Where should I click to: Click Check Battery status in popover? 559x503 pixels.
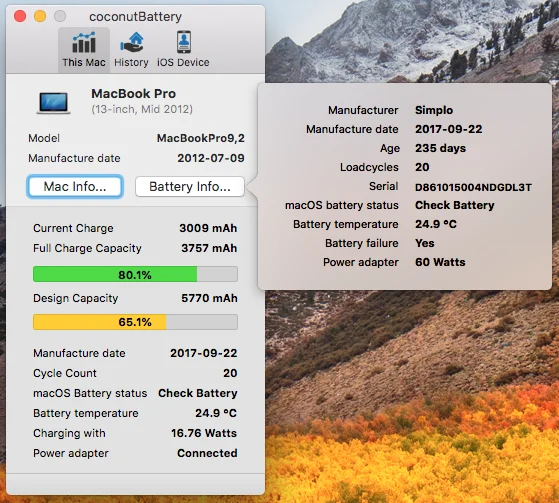point(455,205)
